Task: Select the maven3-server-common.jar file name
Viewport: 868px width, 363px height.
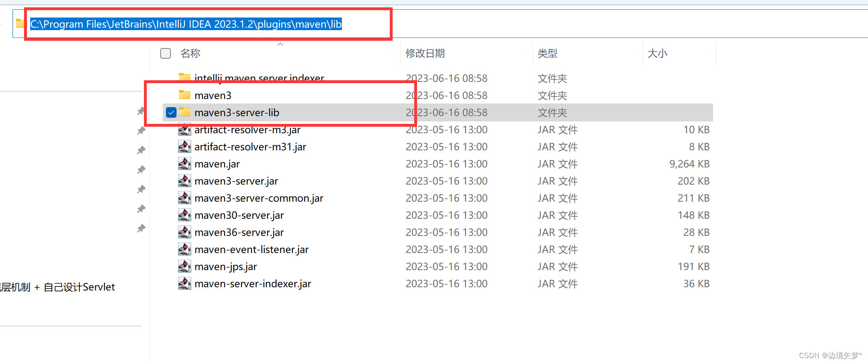Action: 259,198
